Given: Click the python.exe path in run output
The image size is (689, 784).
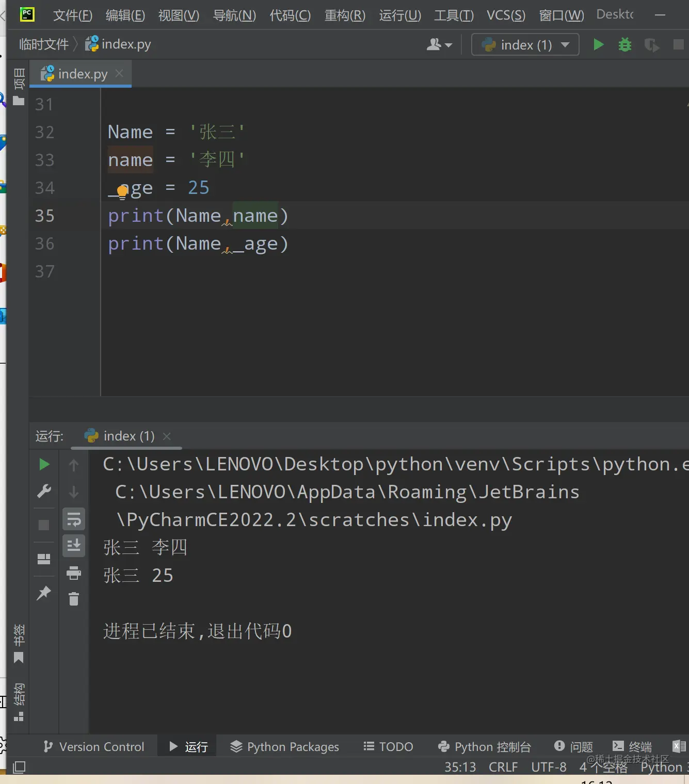Looking at the screenshot, I should click(396, 464).
